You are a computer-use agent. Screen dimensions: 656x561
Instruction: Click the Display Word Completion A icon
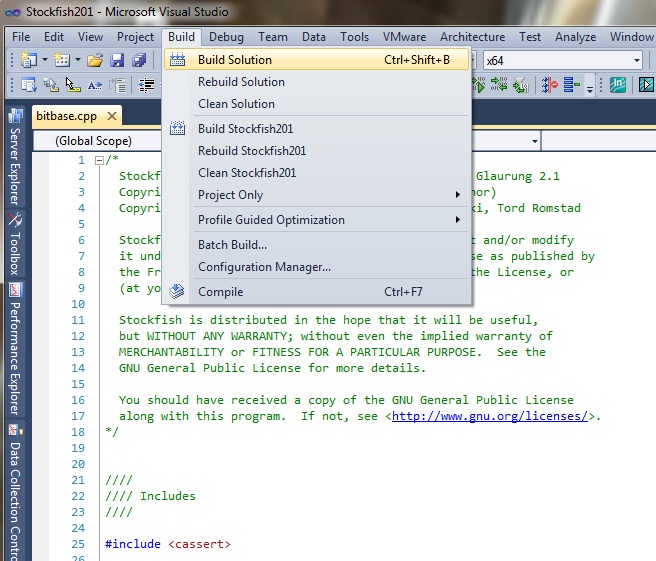tap(95, 85)
